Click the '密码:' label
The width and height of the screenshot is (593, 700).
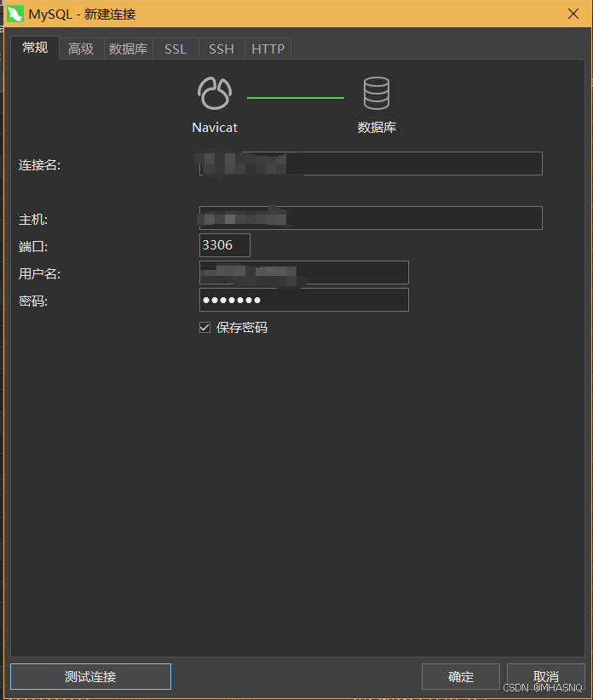(x=33, y=301)
